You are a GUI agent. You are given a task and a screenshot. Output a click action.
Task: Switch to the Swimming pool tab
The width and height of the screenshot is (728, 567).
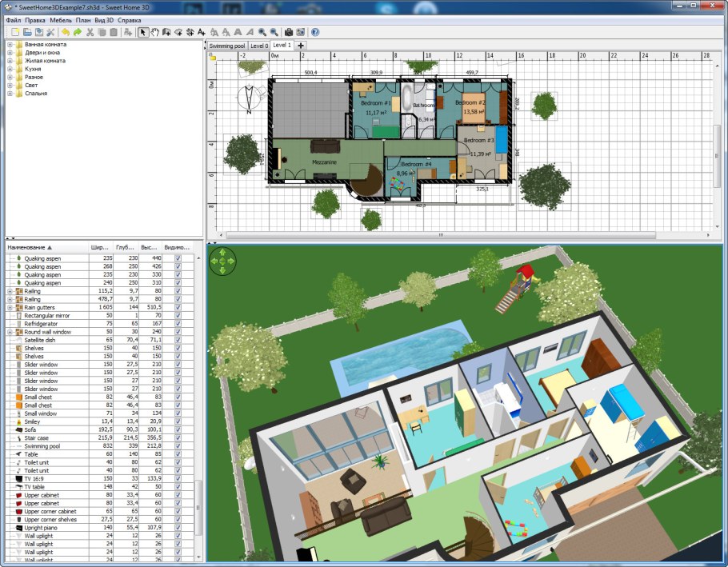(227, 45)
